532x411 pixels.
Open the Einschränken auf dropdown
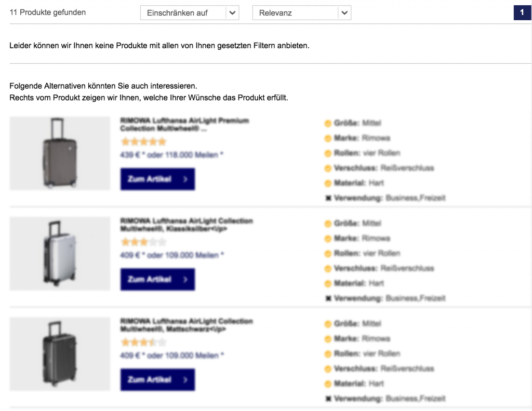click(189, 13)
